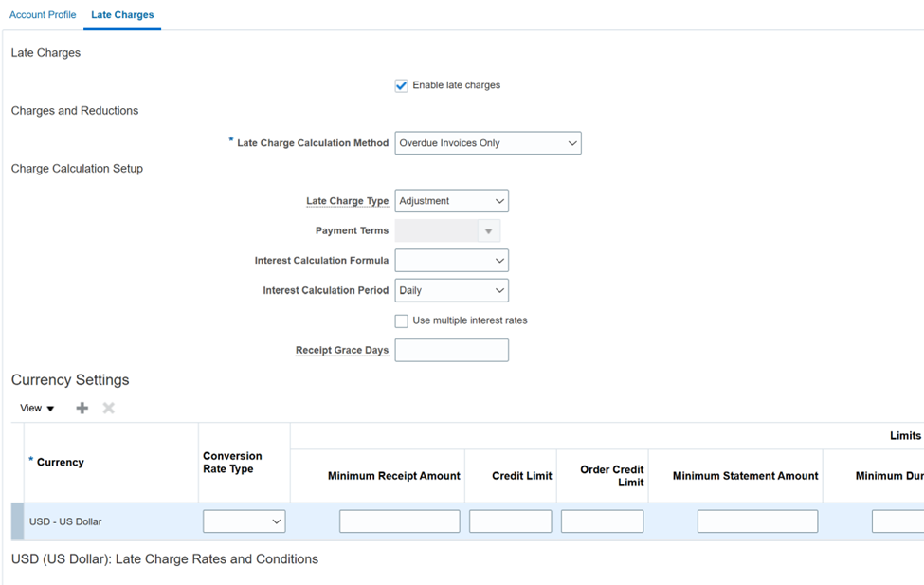Open Interest Calculation Period dropdown
This screenshot has height=585, width=924.
[x=451, y=291]
